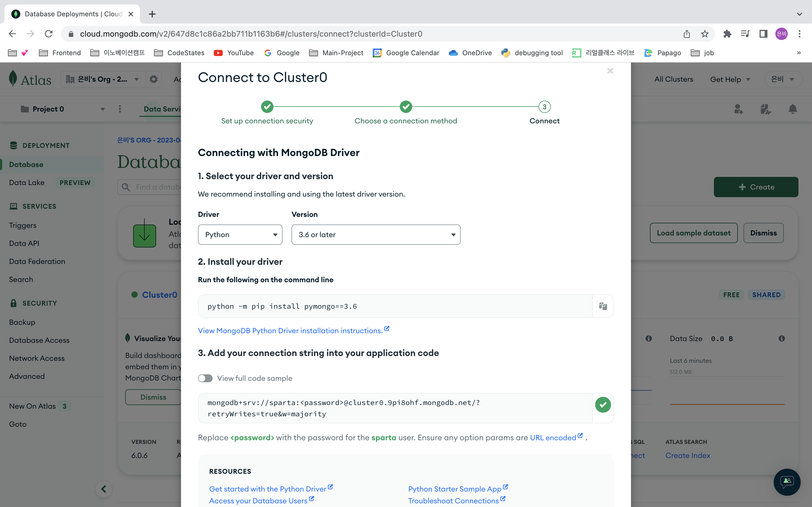The width and height of the screenshot is (812, 507).
Task: Close the Connect to Cluster0 dialog
Action: point(610,71)
